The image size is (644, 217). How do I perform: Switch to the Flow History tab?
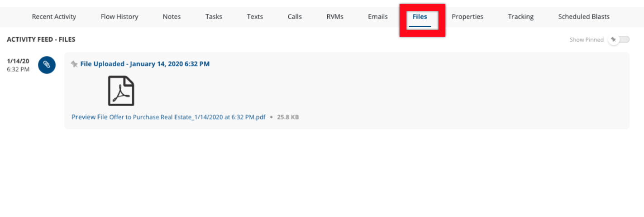point(119,17)
